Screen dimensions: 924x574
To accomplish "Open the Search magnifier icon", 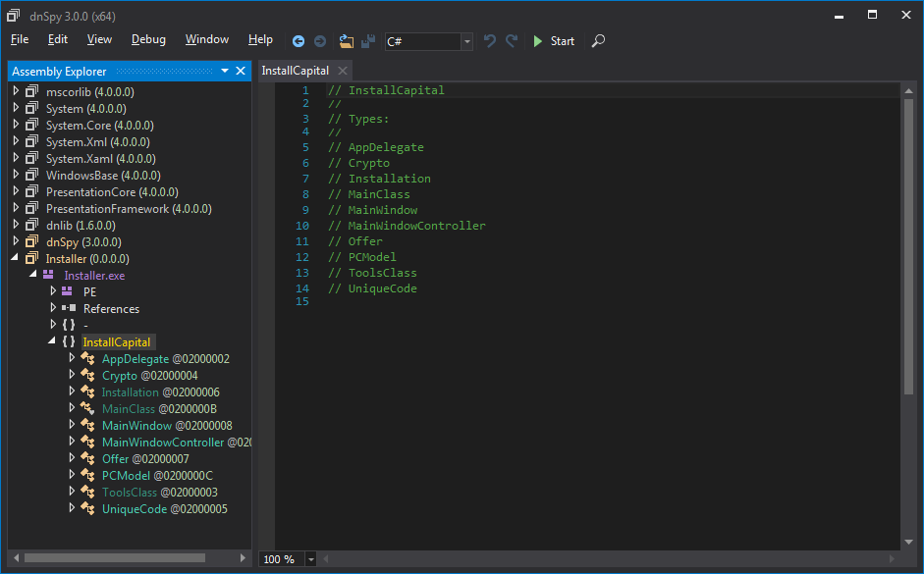I will [x=598, y=41].
